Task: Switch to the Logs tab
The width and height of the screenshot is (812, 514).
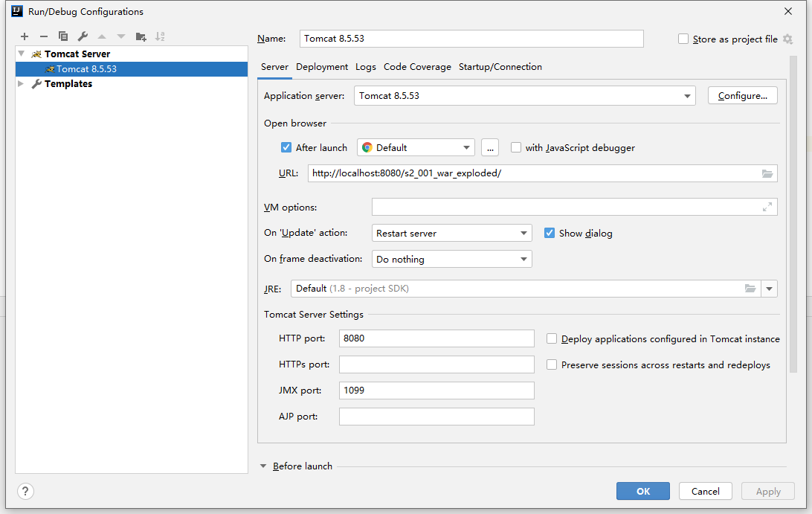Action: [x=366, y=67]
